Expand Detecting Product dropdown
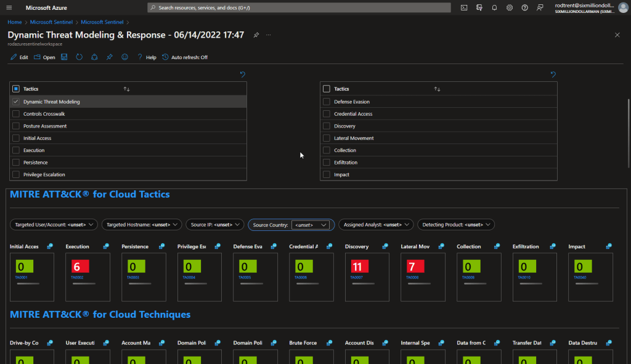The width and height of the screenshot is (631, 364). 456,224
